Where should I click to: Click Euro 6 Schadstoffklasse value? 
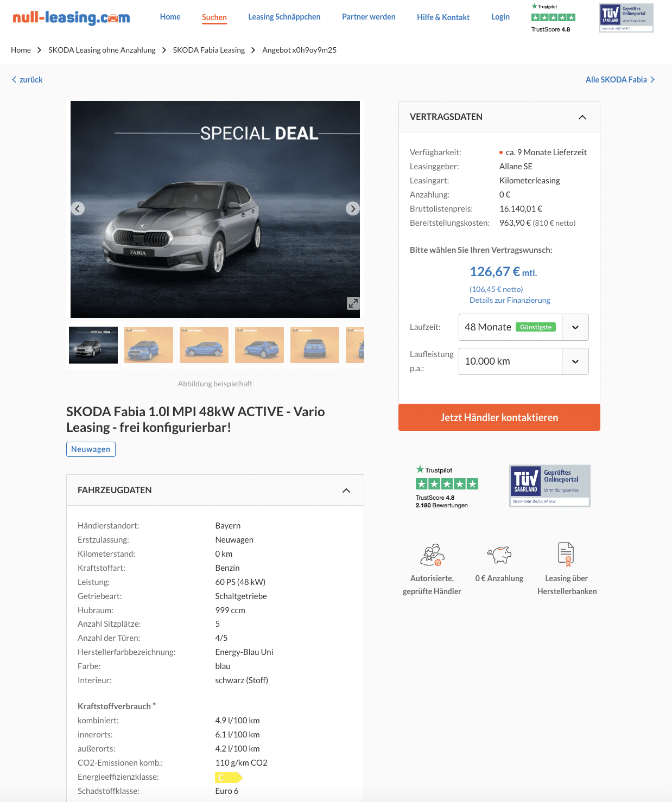click(227, 791)
